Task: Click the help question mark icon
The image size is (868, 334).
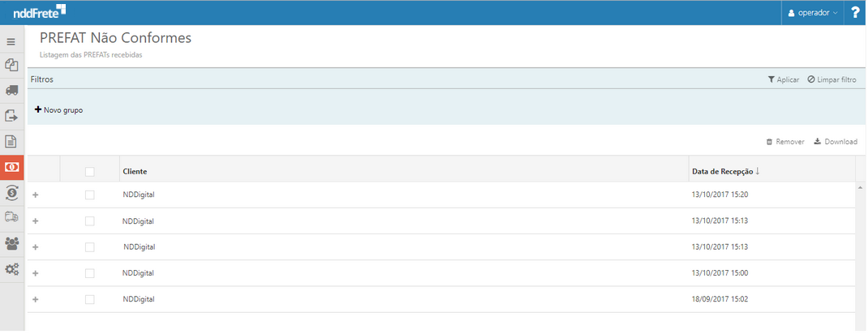Action: [x=855, y=12]
